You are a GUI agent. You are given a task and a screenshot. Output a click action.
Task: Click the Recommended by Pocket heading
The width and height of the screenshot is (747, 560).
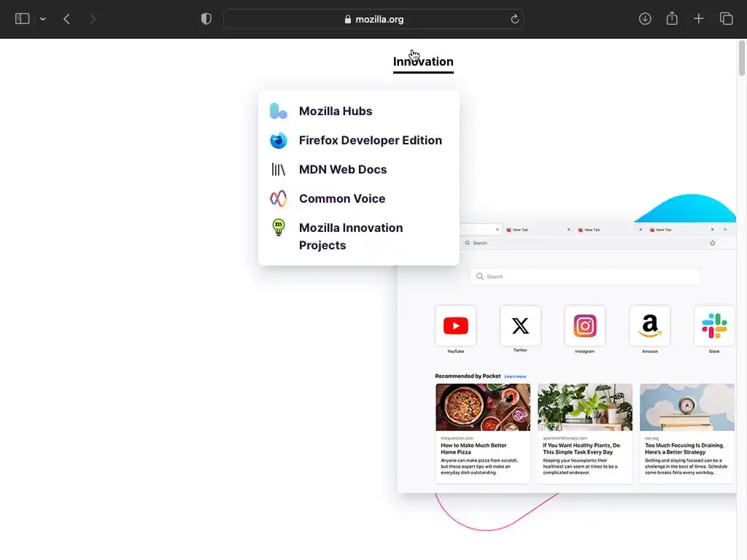point(468,376)
